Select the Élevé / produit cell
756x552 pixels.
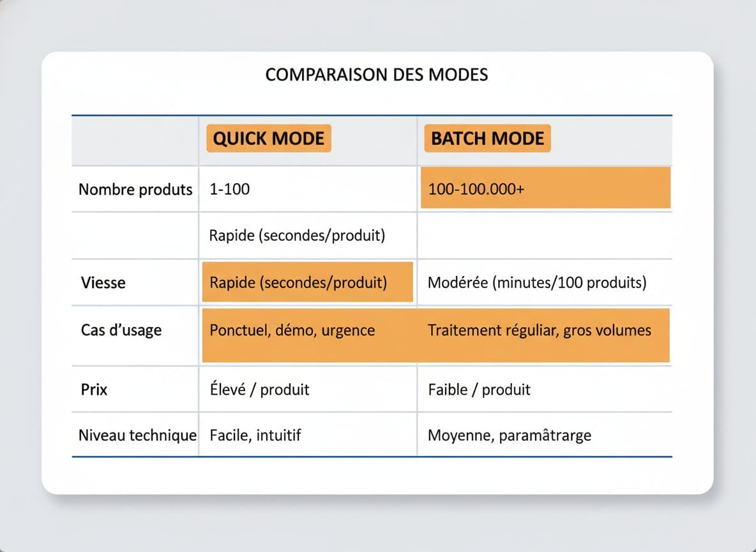pyautogui.click(x=259, y=389)
